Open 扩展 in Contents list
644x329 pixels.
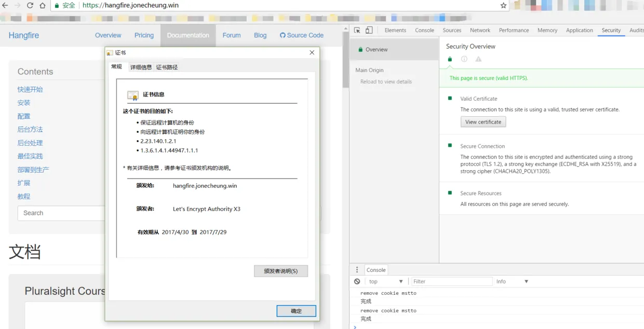pos(24,183)
